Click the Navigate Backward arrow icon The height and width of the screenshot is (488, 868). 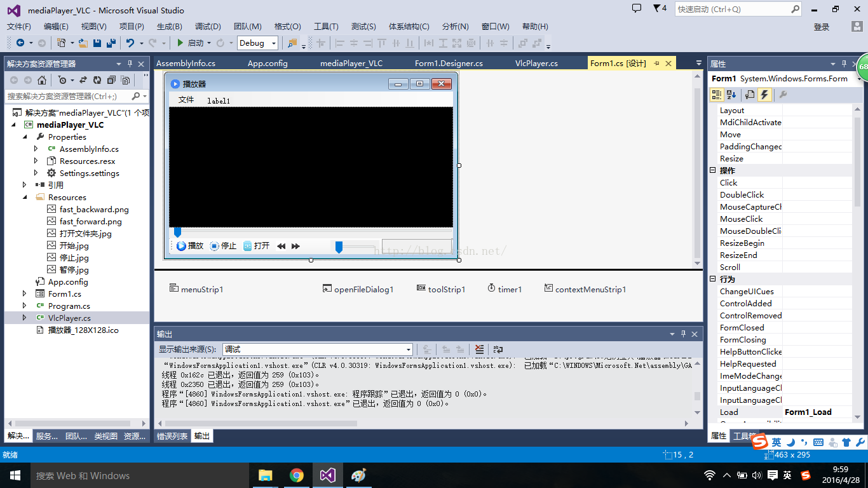[20, 43]
